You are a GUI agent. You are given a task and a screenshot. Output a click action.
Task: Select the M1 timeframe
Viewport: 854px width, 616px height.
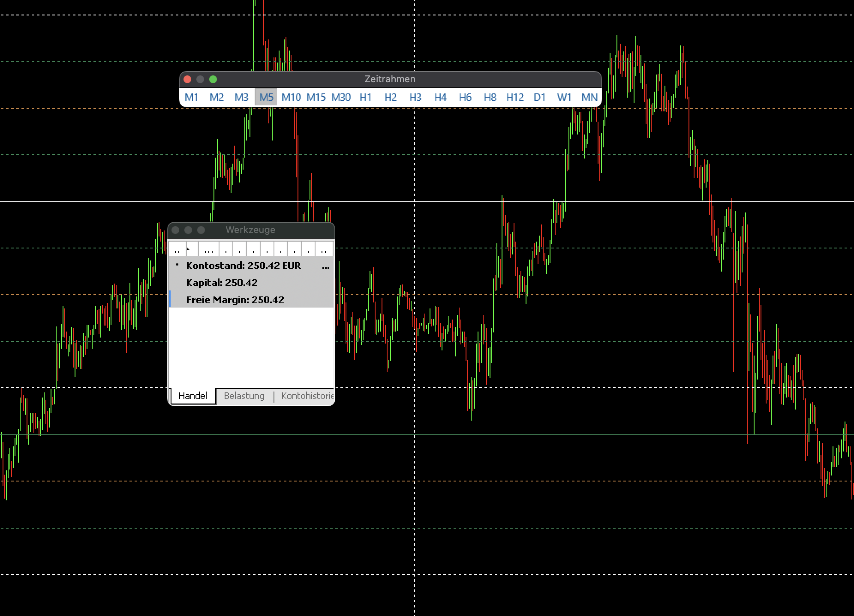point(192,97)
